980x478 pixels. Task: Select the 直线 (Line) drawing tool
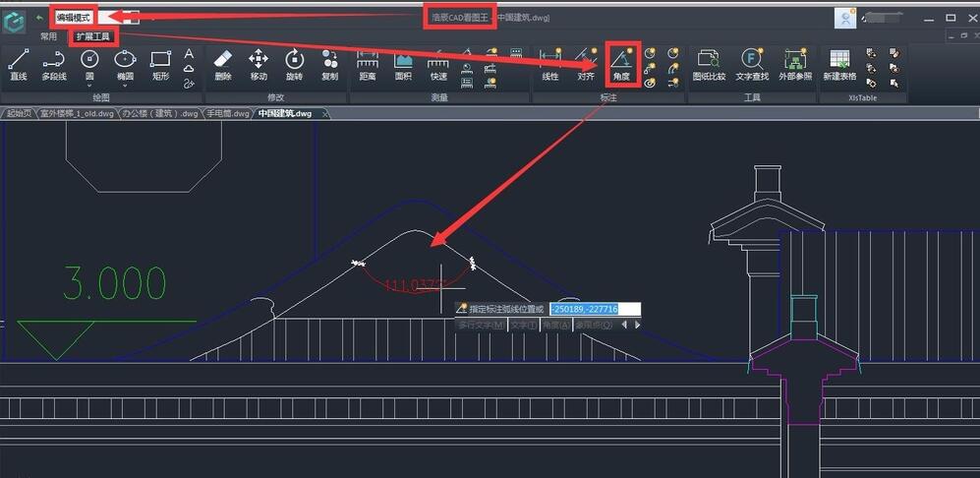click(x=18, y=64)
